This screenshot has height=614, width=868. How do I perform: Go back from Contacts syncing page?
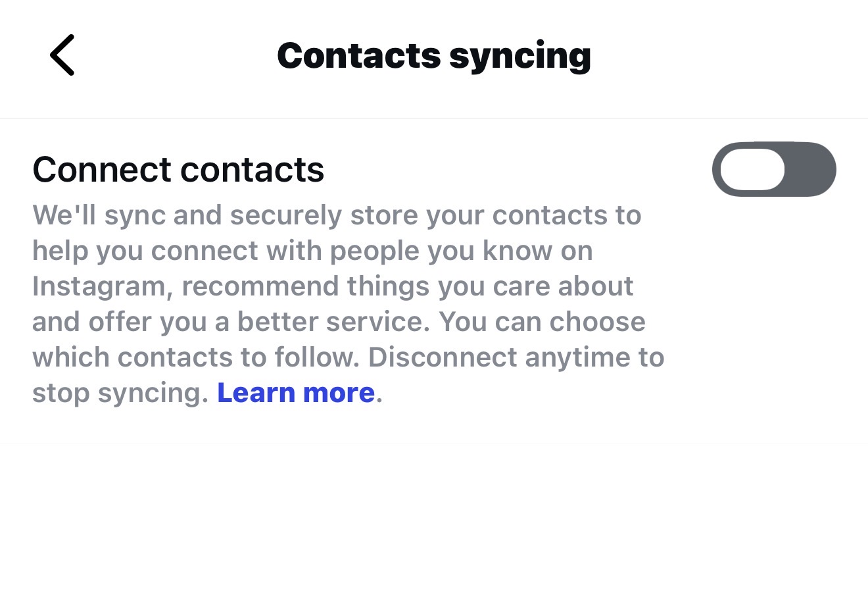(62, 55)
